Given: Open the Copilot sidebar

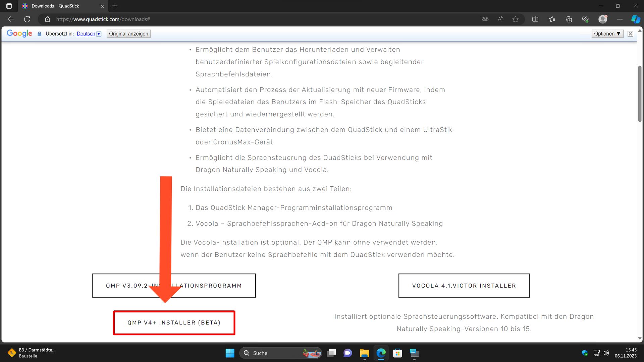Looking at the screenshot, I should [x=636, y=19].
